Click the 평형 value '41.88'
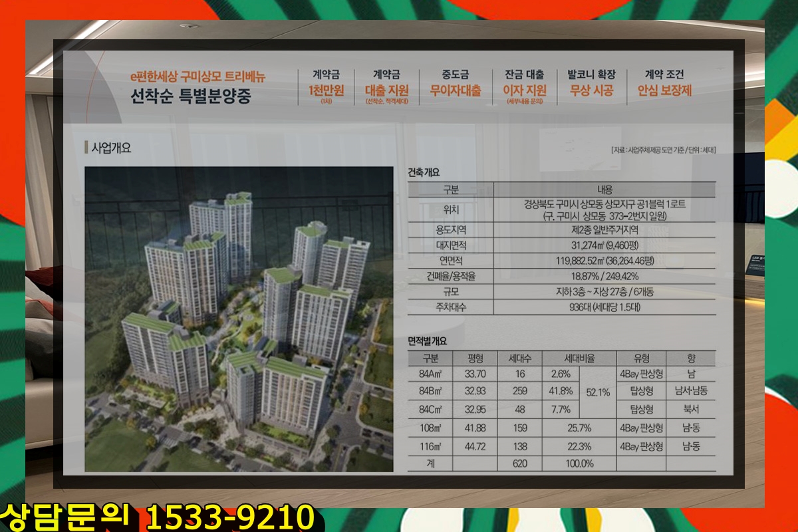798x532 pixels. pos(475,428)
